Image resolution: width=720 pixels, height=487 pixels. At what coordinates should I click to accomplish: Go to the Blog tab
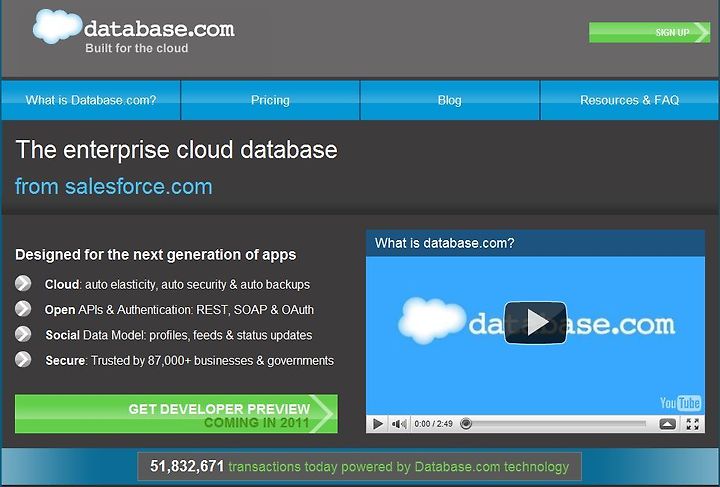[450, 100]
